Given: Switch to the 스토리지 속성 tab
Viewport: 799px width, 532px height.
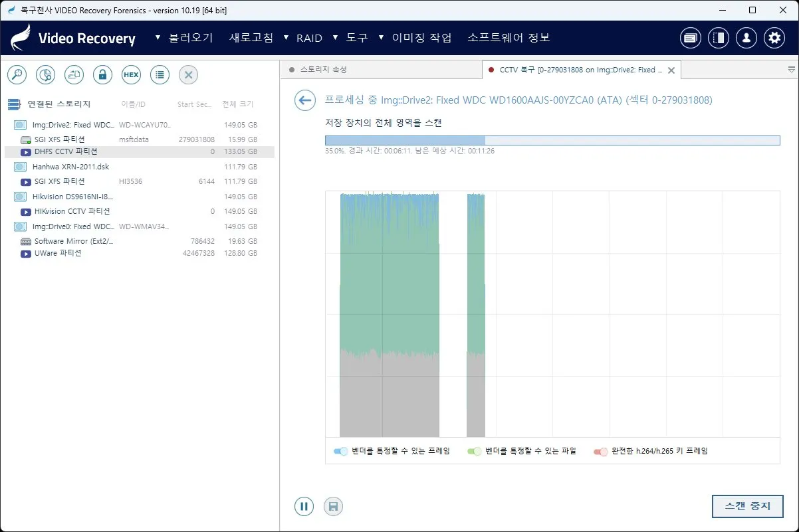Looking at the screenshot, I should coord(381,69).
